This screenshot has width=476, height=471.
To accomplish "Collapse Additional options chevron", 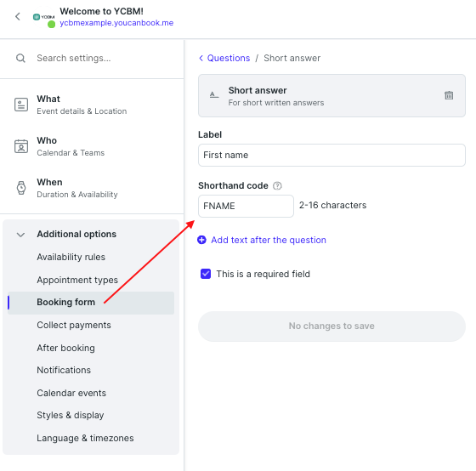I will click(20, 235).
